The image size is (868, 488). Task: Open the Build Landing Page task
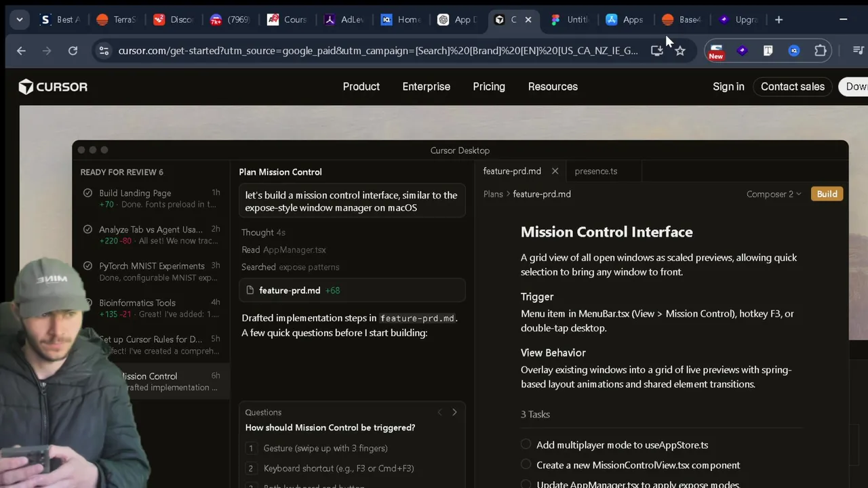point(151,199)
